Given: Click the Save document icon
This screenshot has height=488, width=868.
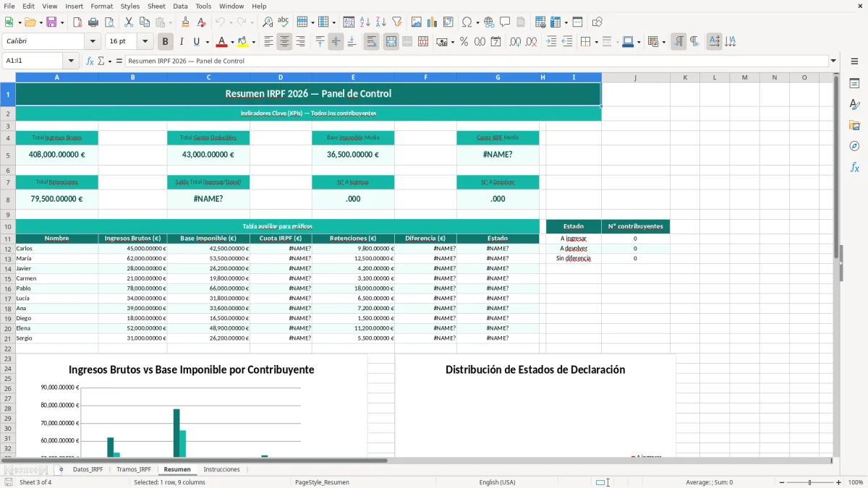Looking at the screenshot, I should 51,22.
